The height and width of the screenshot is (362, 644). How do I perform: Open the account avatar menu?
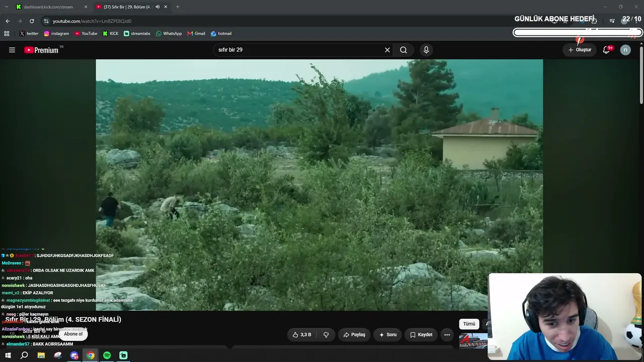(625, 50)
